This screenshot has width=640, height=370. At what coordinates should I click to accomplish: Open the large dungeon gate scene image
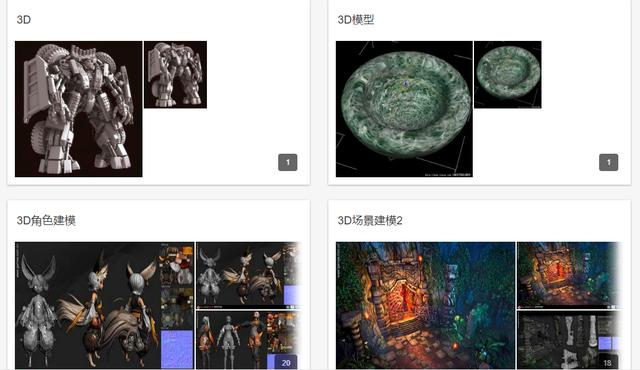[425, 306]
